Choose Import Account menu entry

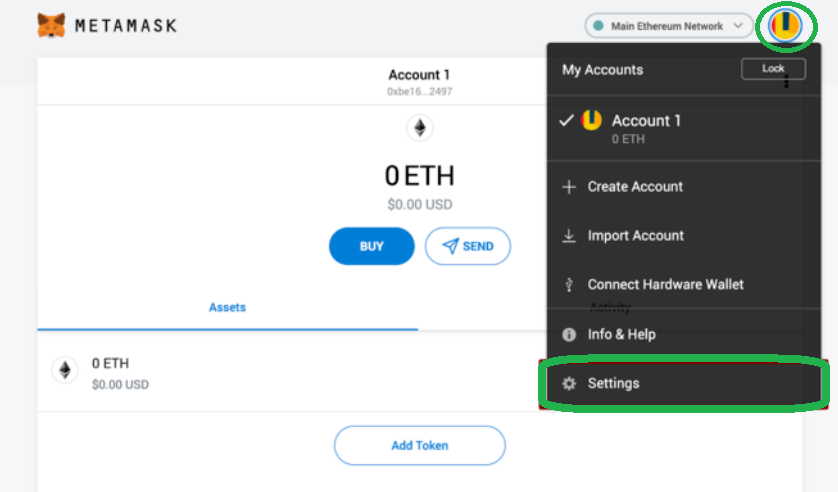(x=684, y=236)
